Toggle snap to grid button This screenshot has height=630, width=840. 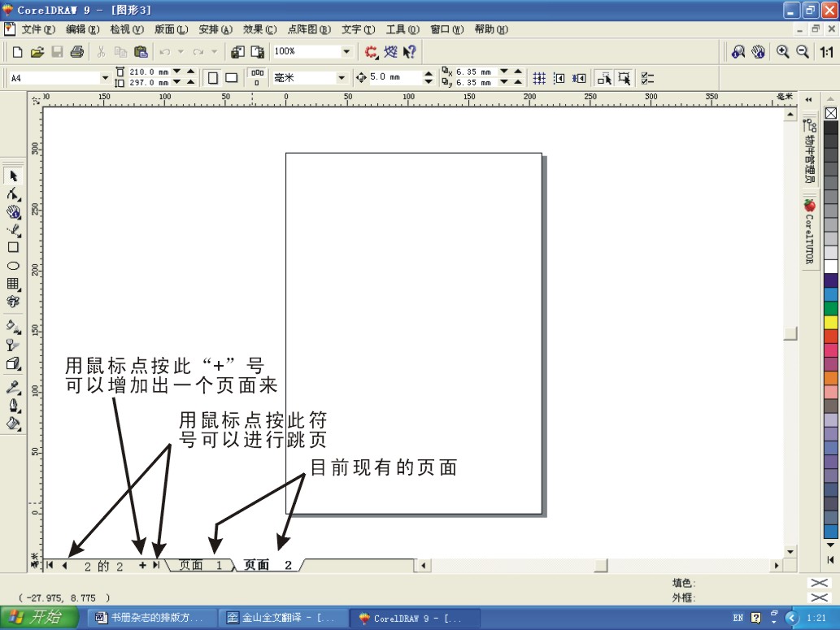(x=539, y=78)
